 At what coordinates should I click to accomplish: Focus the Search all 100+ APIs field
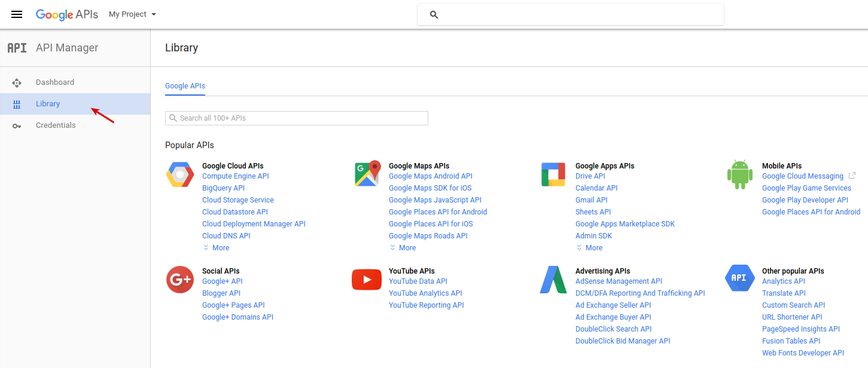[297, 118]
